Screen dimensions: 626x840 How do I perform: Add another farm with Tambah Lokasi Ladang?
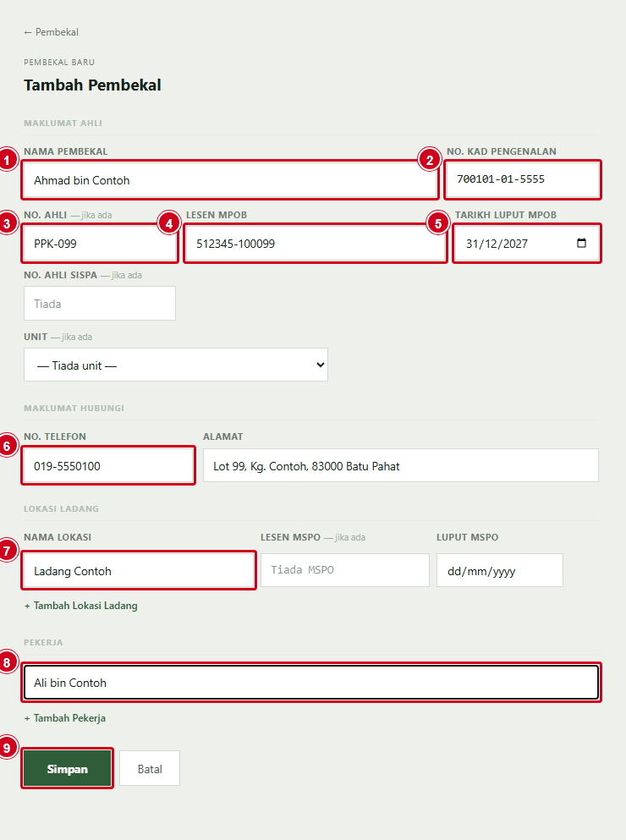81,606
